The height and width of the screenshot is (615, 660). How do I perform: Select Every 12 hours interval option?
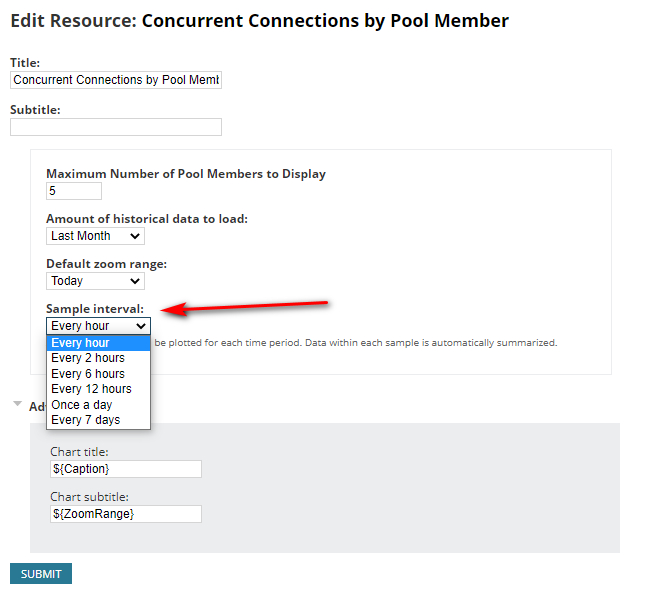[x=98, y=389]
